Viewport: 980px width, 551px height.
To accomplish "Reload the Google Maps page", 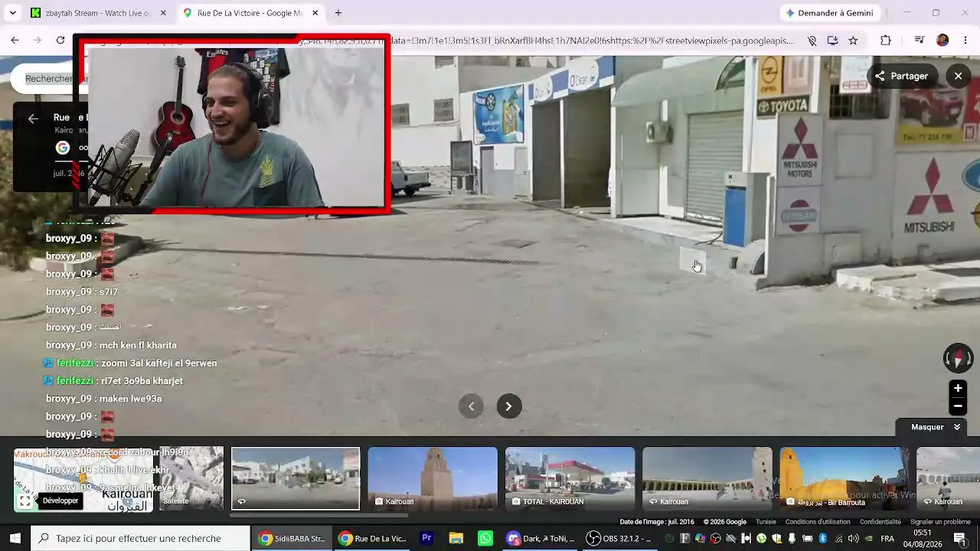I will click(60, 40).
